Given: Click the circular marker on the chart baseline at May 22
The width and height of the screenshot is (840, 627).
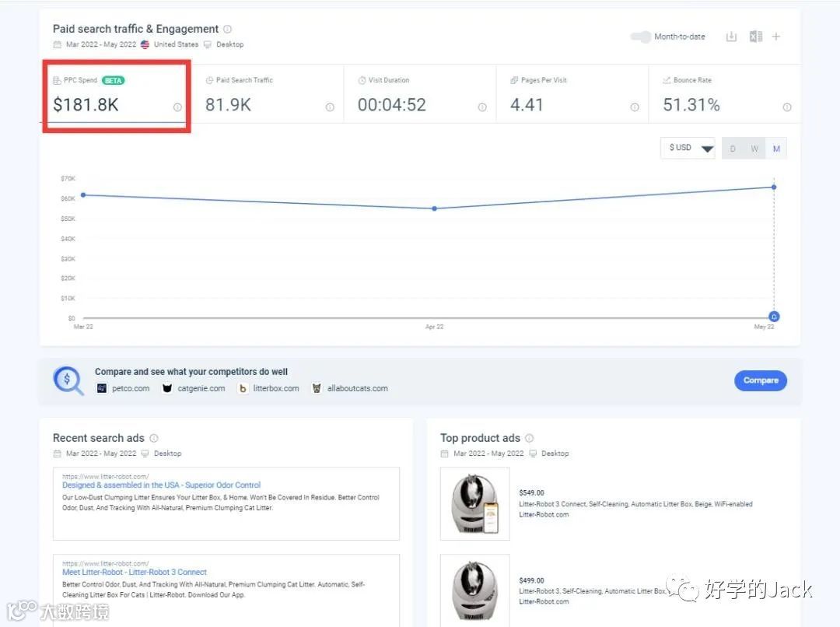Looking at the screenshot, I should 774,317.
